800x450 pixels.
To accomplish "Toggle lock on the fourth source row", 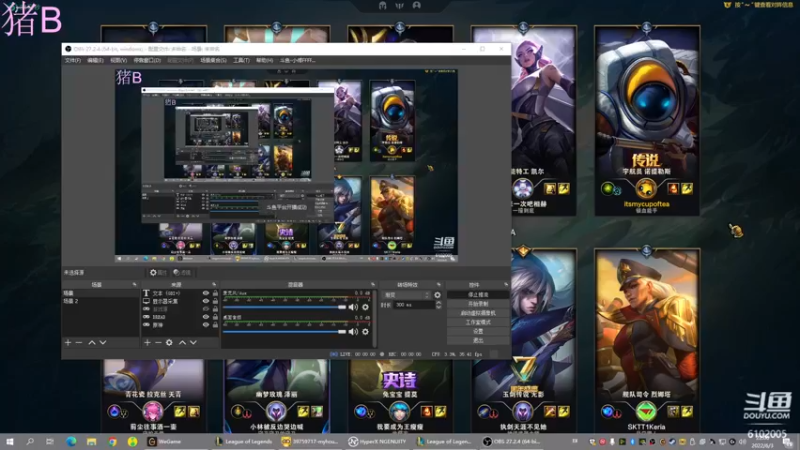I will (215, 317).
